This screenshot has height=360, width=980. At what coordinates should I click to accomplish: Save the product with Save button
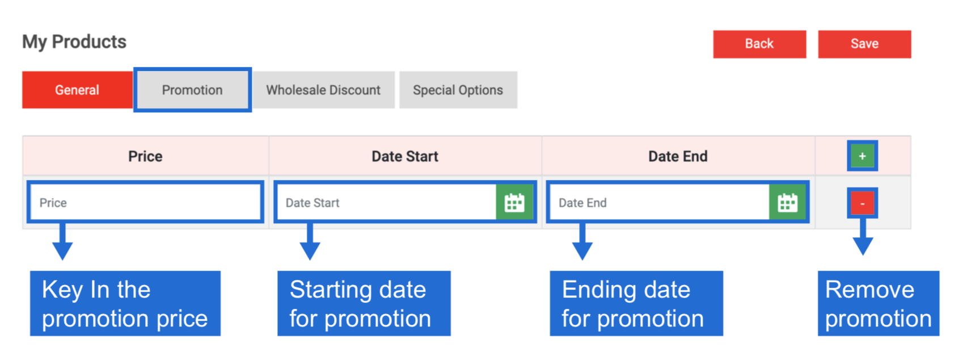tap(864, 44)
